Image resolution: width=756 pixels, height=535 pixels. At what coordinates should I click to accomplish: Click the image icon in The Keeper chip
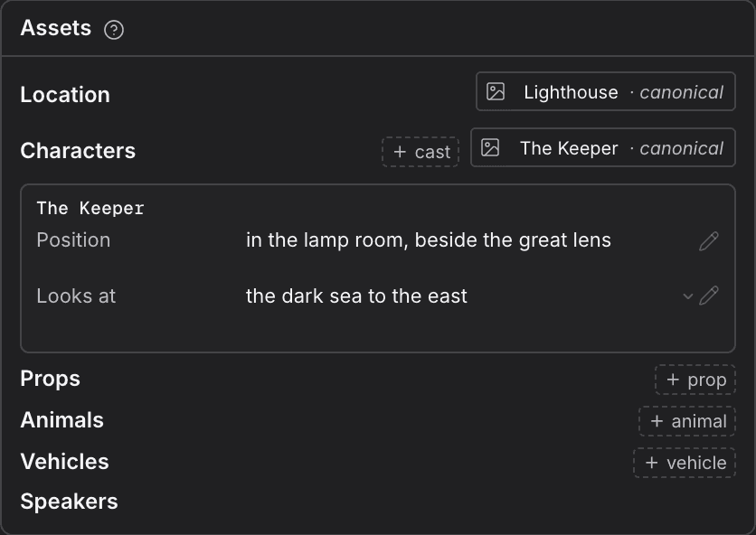(490, 147)
